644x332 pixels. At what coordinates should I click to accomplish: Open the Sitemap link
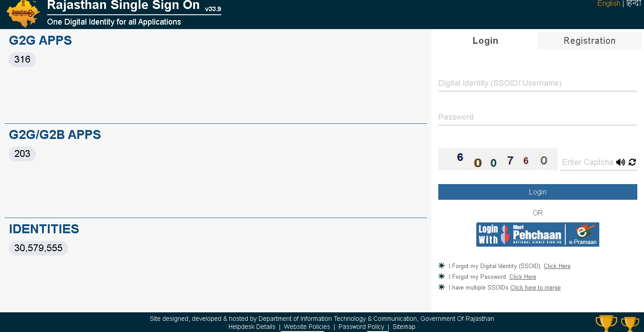pyautogui.click(x=404, y=327)
